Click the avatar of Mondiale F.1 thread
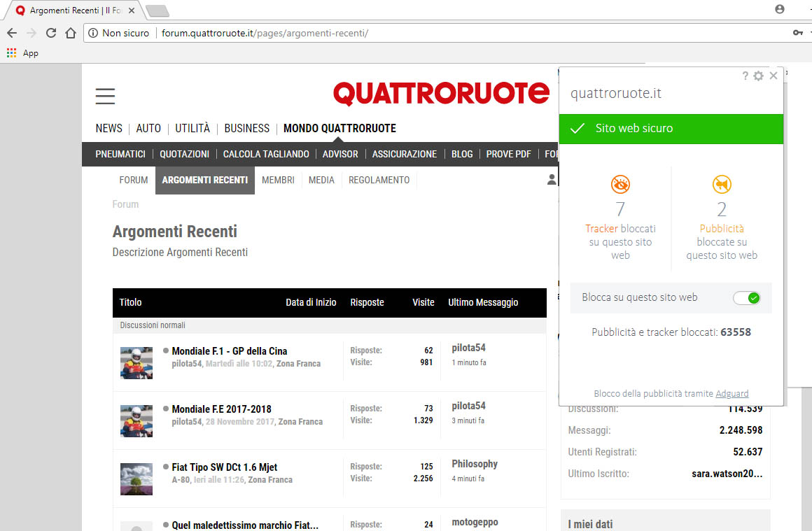The image size is (812, 531). pos(136,363)
